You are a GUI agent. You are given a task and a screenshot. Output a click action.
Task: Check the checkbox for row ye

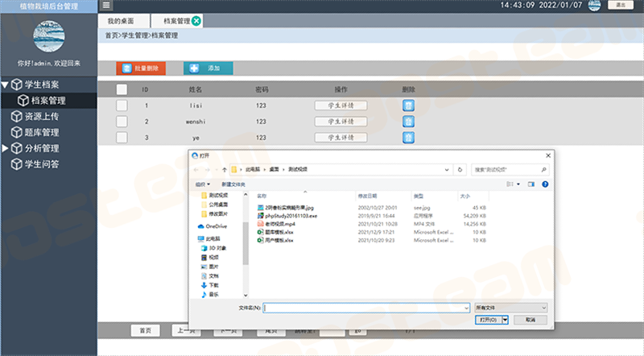coord(122,137)
